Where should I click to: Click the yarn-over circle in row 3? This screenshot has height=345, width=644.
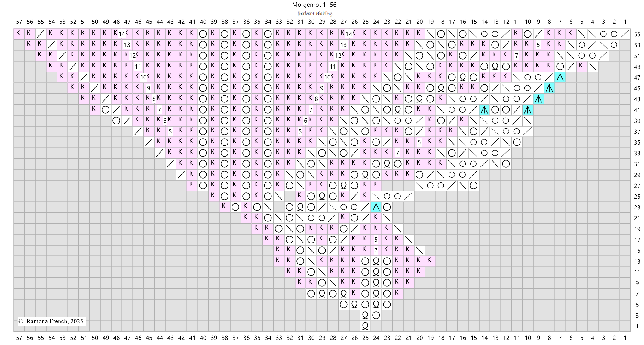click(x=376, y=315)
